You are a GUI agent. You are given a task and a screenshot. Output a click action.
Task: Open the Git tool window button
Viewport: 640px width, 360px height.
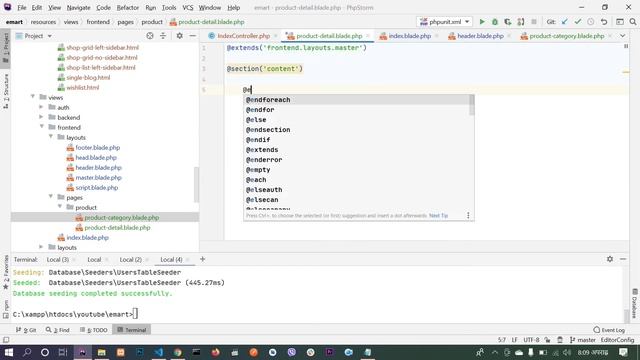(26, 330)
